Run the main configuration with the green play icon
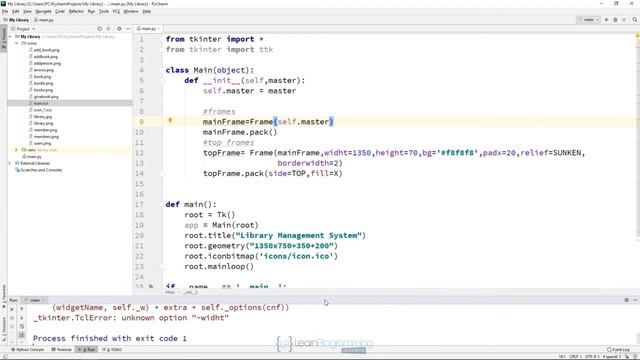The image size is (640, 360). [x=607, y=20]
